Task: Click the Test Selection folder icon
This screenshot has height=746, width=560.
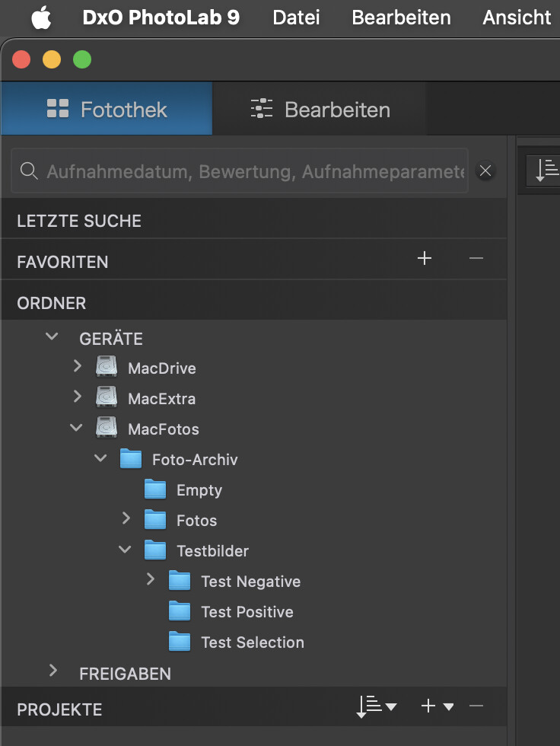Action: click(180, 641)
